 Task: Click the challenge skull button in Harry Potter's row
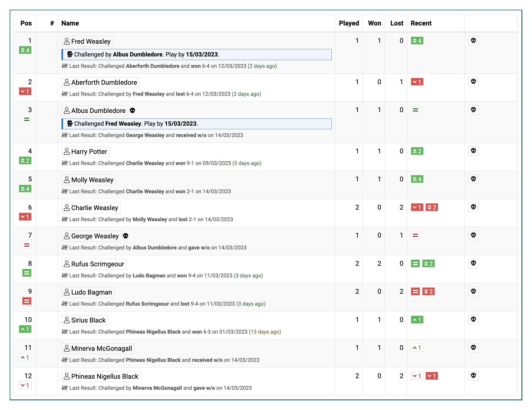[x=473, y=151]
